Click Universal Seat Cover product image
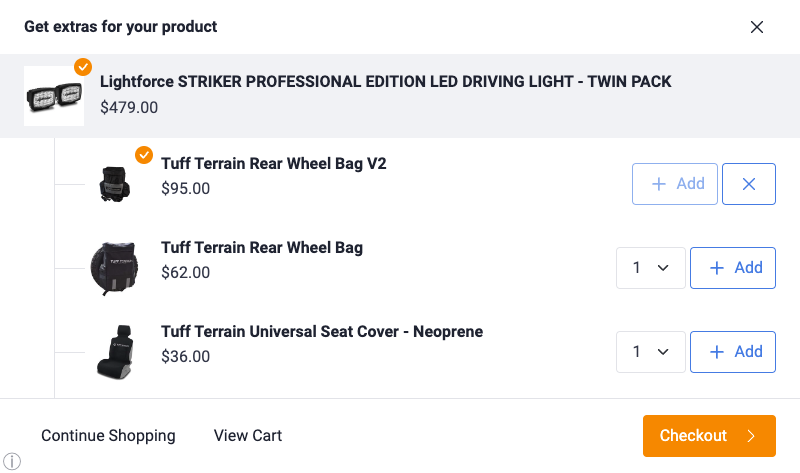The width and height of the screenshot is (800, 473). pos(115,351)
